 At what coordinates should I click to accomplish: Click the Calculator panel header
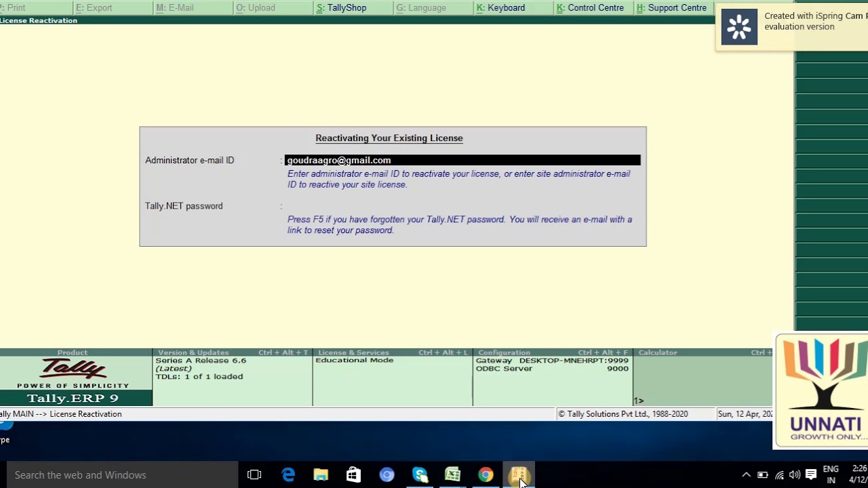click(x=703, y=352)
